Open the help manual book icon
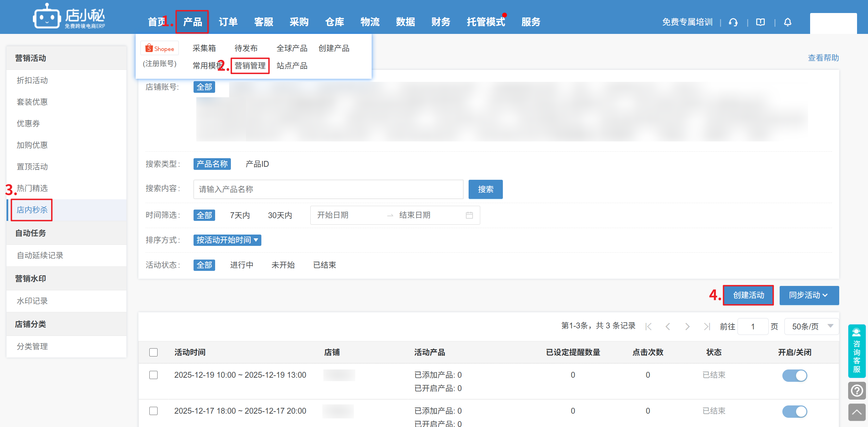 760,22
